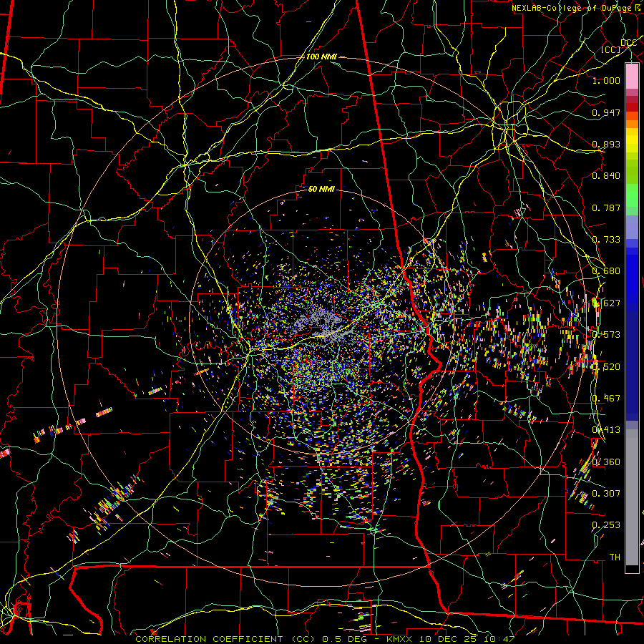644x644 pixels.
Task: Click the 0.253 value on the color scale
Action: tap(606, 525)
